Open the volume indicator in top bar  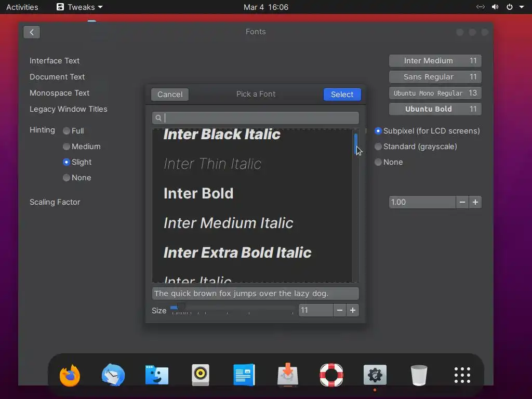click(495, 7)
